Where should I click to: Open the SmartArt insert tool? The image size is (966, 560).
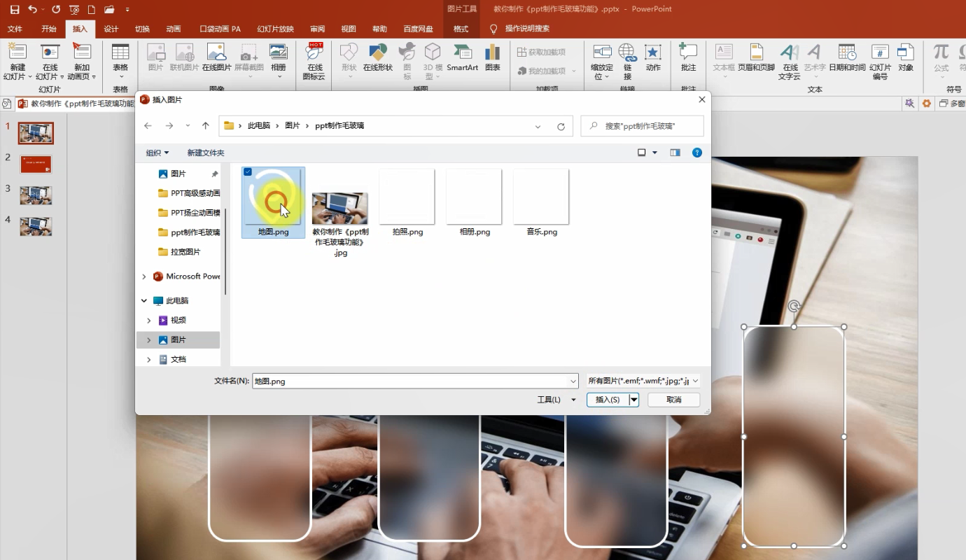coord(462,57)
